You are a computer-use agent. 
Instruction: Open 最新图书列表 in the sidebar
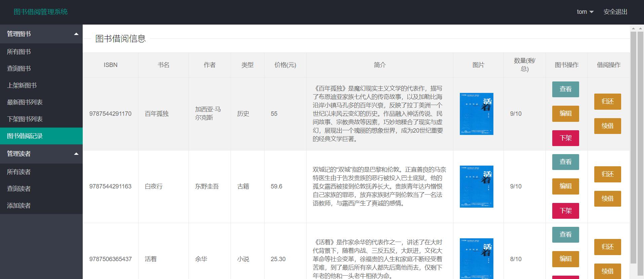pos(41,102)
